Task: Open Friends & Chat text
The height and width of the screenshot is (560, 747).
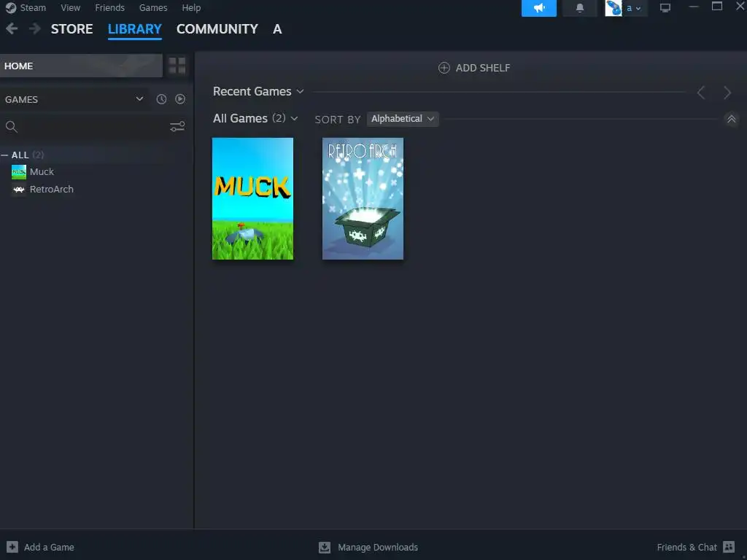Action: (686, 547)
